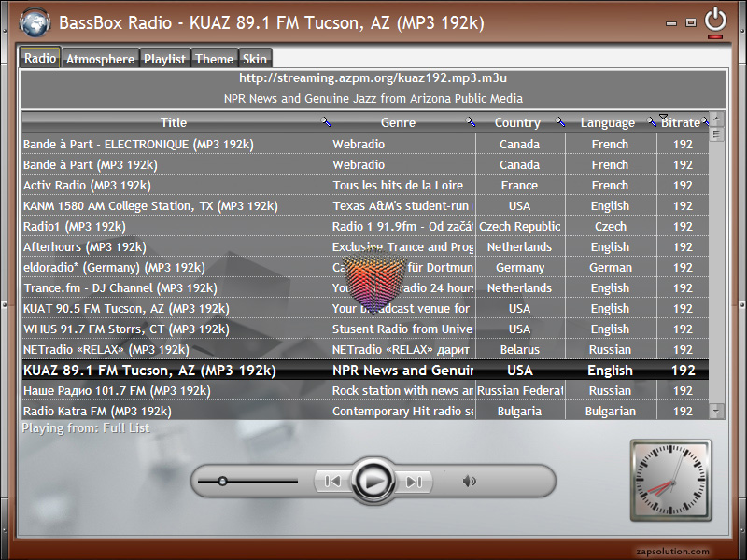Click the search magnifier in the Genre column
Screen dimensions: 747x560
(471, 122)
